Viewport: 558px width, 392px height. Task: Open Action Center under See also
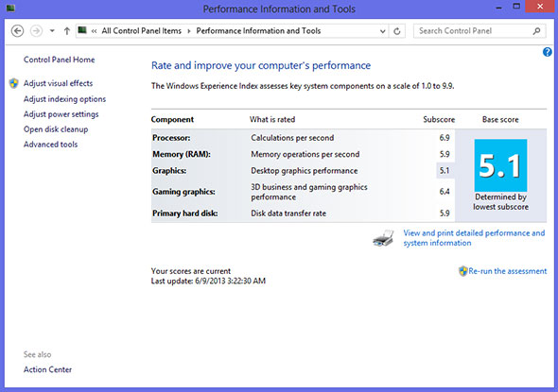(47, 369)
